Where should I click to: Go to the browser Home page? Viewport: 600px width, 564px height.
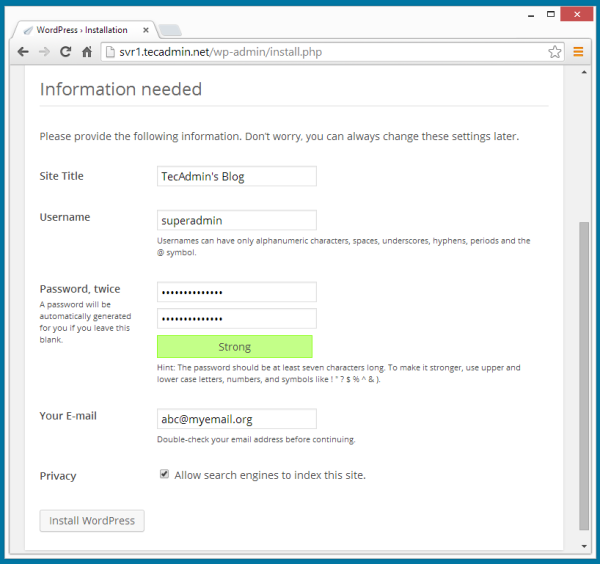click(88, 51)
